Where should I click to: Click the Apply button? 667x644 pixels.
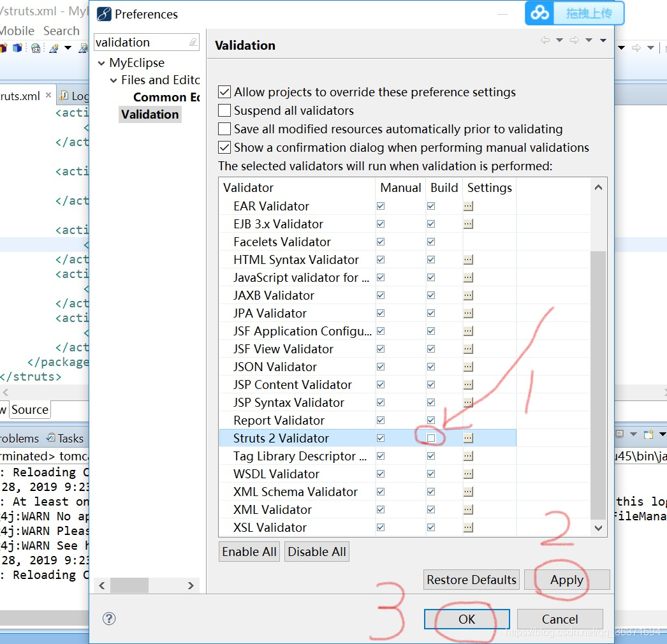(567, 580)
